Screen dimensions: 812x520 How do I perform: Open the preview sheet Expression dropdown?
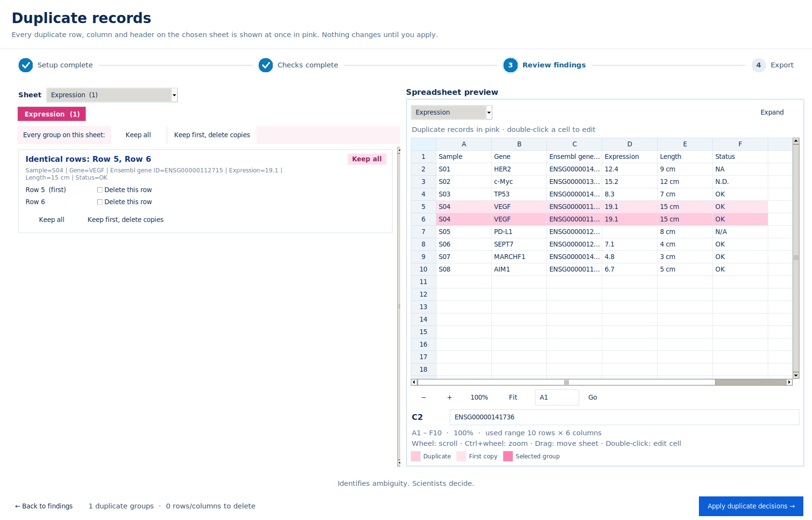(452, 112)
